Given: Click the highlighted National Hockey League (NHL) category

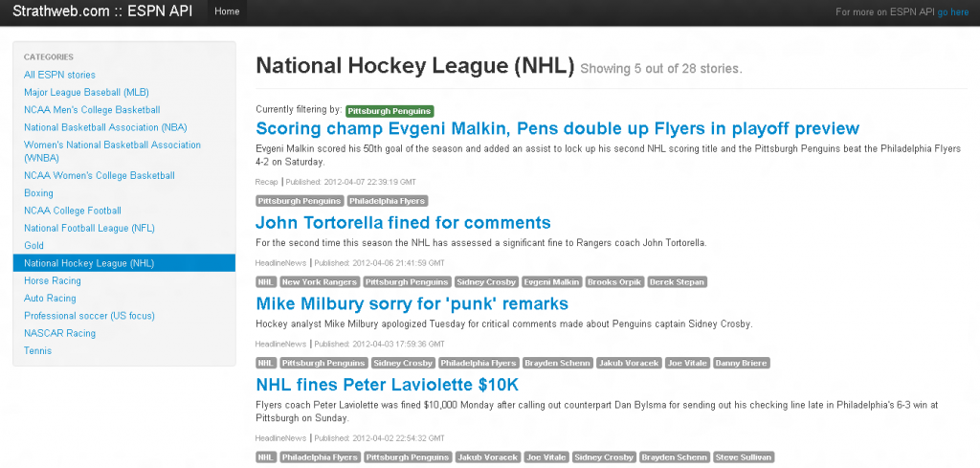Looking at the screenshot, I should (123, 263).
